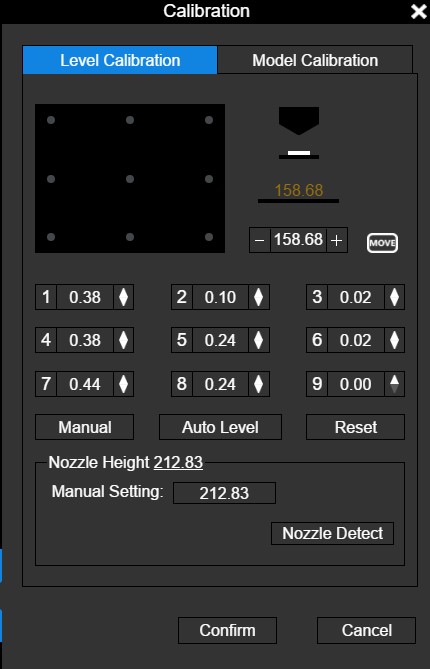The width and height of the screenshot is (430, 669).
Task: Click the Manual Setting height field
Action: click(x=224, y=493)
